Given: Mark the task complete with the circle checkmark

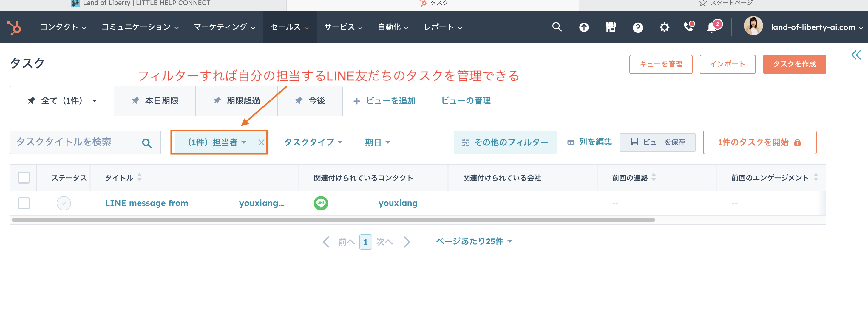Looking at the screenshot, I should click(64, 203).
